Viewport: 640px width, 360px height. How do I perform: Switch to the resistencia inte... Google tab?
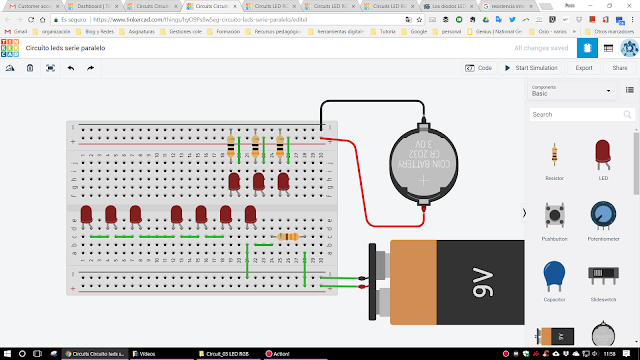tap(507, 6)
